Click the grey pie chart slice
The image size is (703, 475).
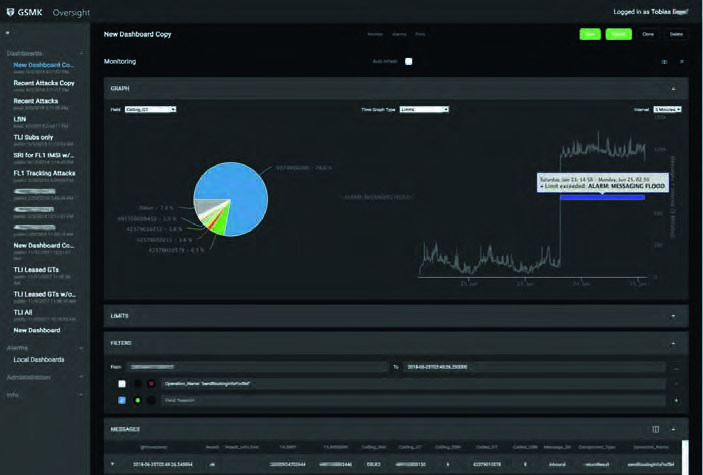(x=207, y=205)
